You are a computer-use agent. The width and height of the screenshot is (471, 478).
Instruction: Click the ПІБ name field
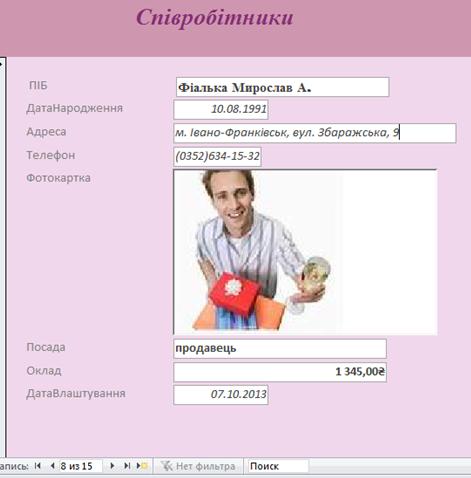(x=282, y=87)
